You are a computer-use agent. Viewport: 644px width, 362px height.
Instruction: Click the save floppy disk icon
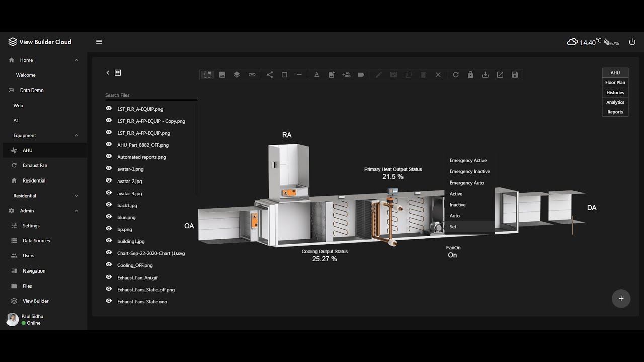click(515, 75)
